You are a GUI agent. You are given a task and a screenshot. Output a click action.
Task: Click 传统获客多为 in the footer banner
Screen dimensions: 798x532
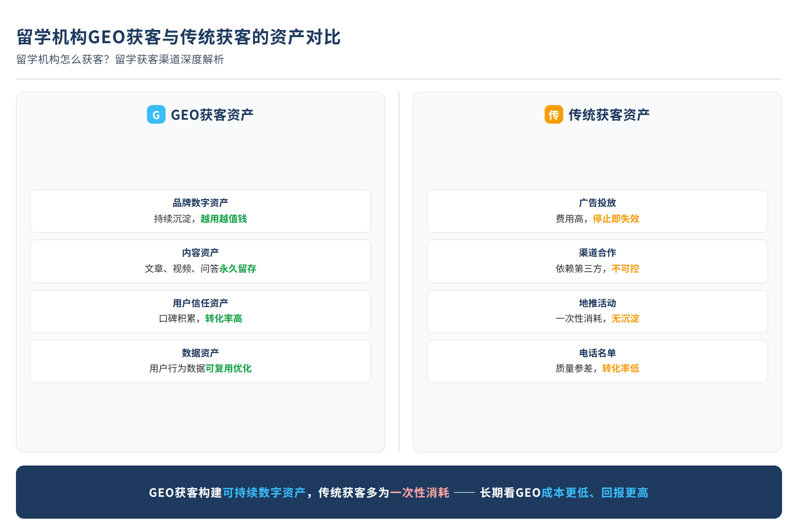click(x=354, y=493)
